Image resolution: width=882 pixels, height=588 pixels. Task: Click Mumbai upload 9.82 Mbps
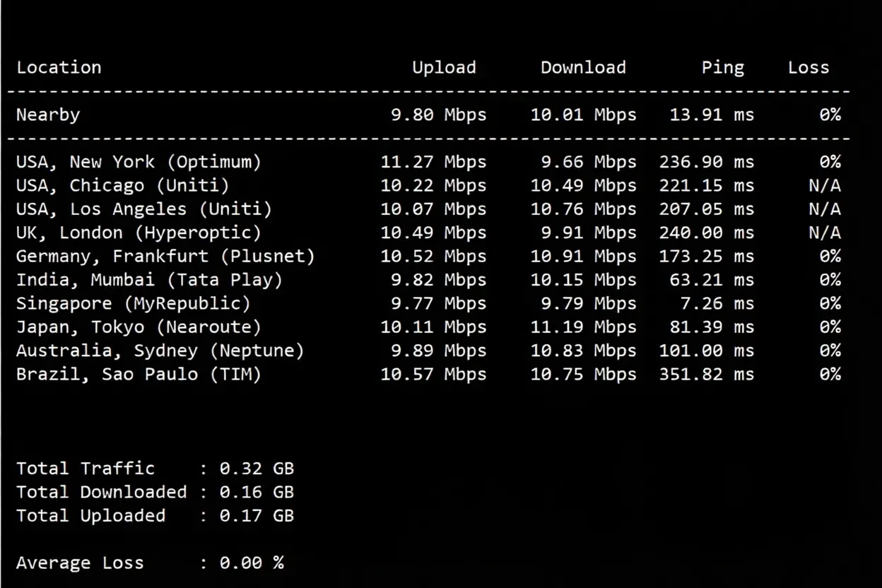click(439, 281)
